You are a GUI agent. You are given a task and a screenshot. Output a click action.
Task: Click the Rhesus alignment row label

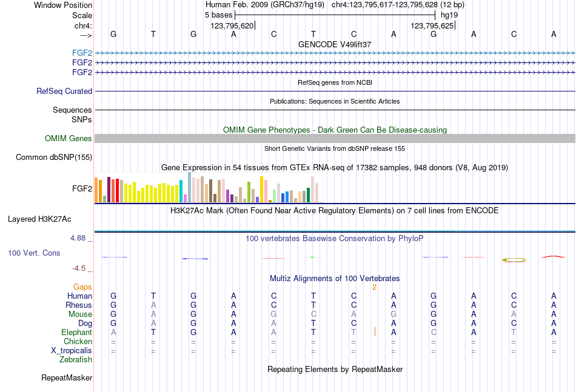point(79,305)
